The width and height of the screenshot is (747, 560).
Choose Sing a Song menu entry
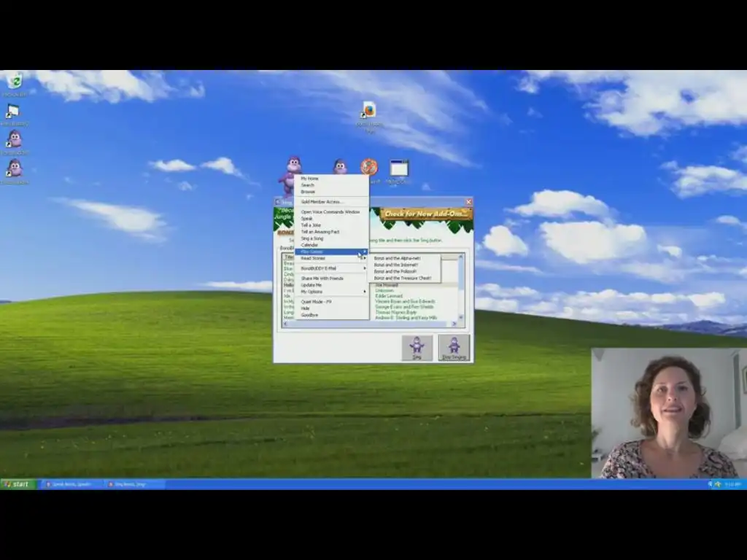332,238
